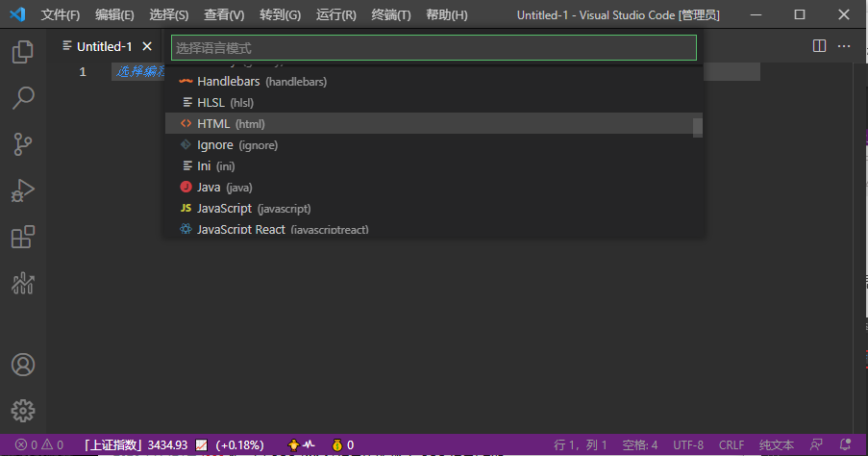Select the HLSL language mode

434,103
